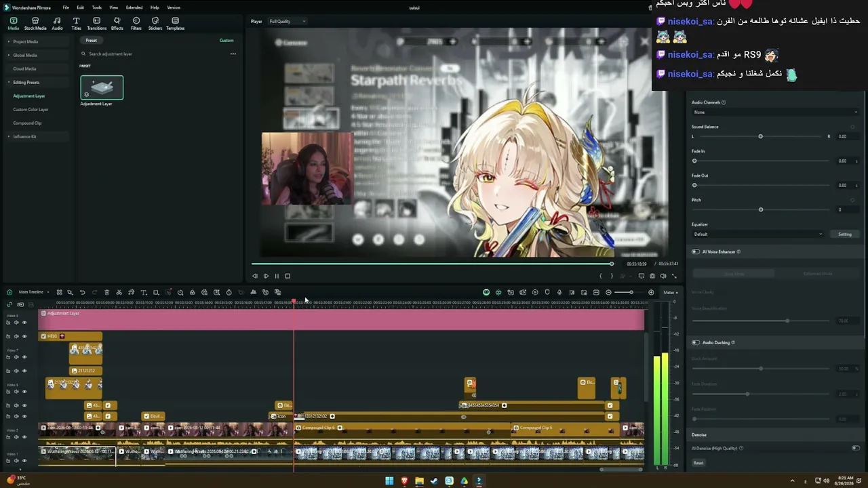Click the Equalizer Setting button
The height and width of the screenshot is (488, 868).
pos(845,234)
